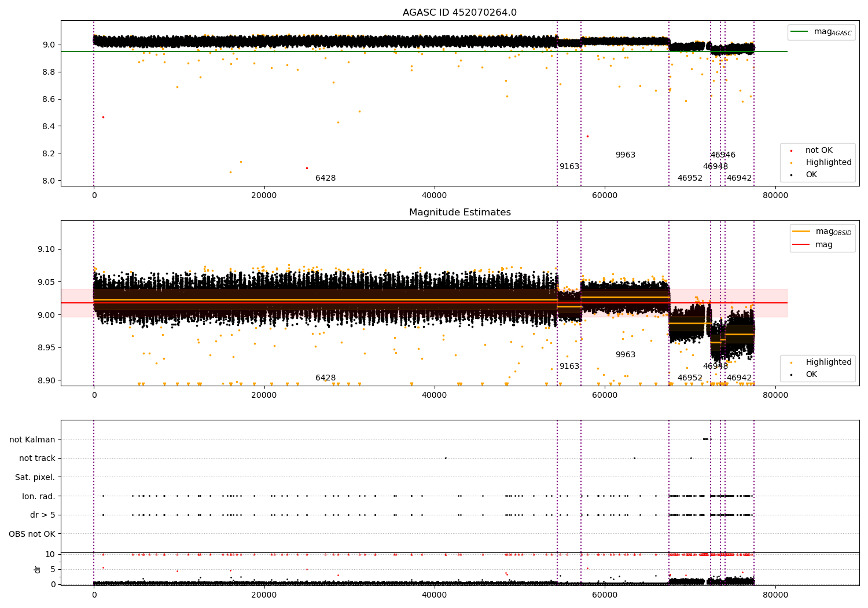This screenshot has width=868, height=608.
Task: Select the mag AGASC legend entry with the green line
Action: (x=821, y=32)
